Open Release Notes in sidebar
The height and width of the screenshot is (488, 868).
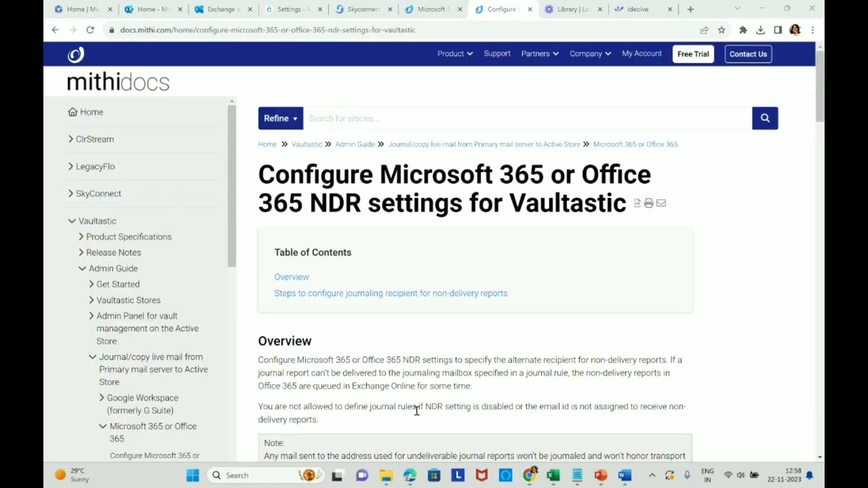point(113,252)
